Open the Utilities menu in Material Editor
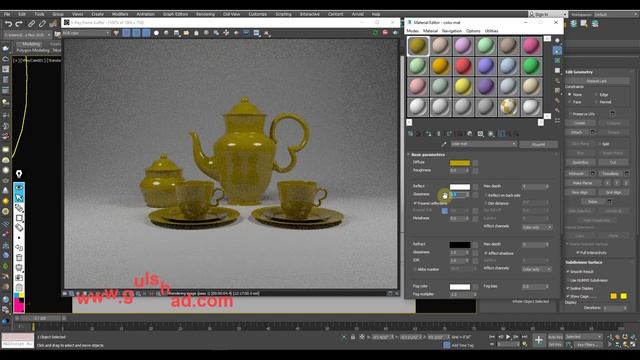 491,31
